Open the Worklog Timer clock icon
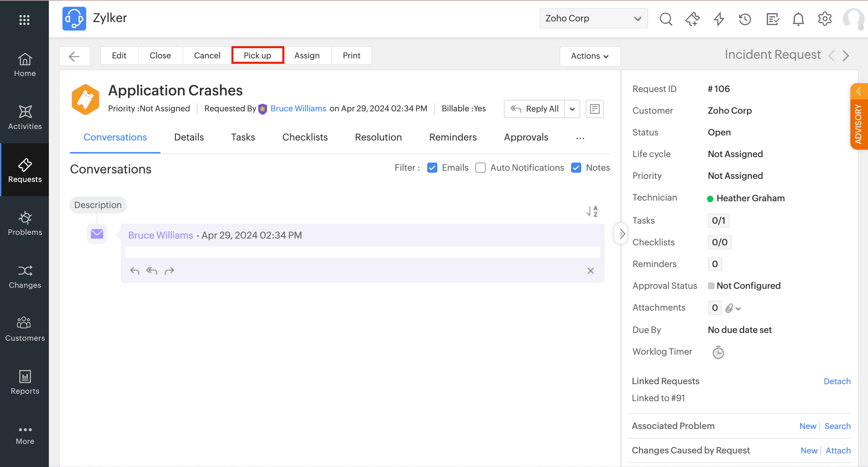This screenshot has height=467, width=868. click(x=718, y=352)
